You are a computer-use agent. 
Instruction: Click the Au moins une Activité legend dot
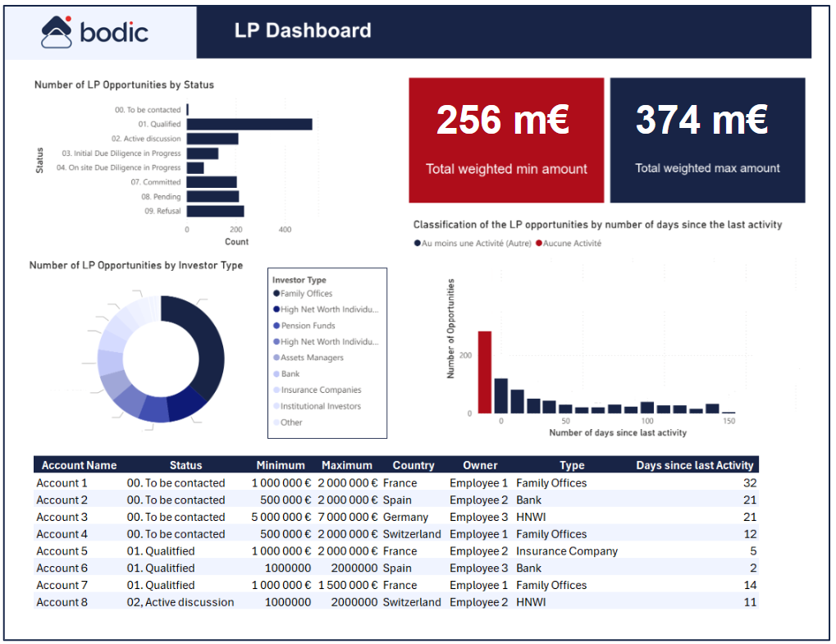417,243
